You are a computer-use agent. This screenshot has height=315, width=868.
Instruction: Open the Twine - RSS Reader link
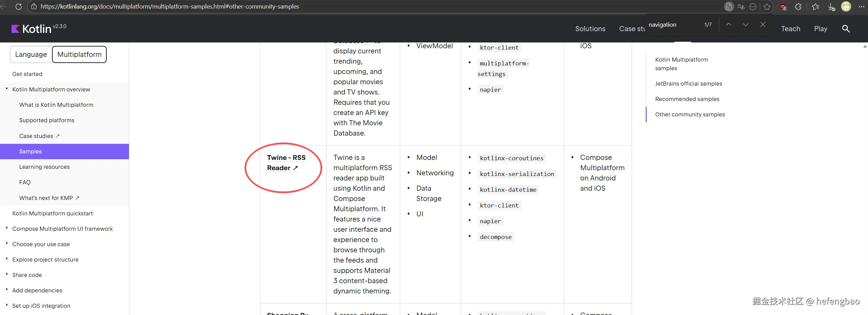[286, 163]
